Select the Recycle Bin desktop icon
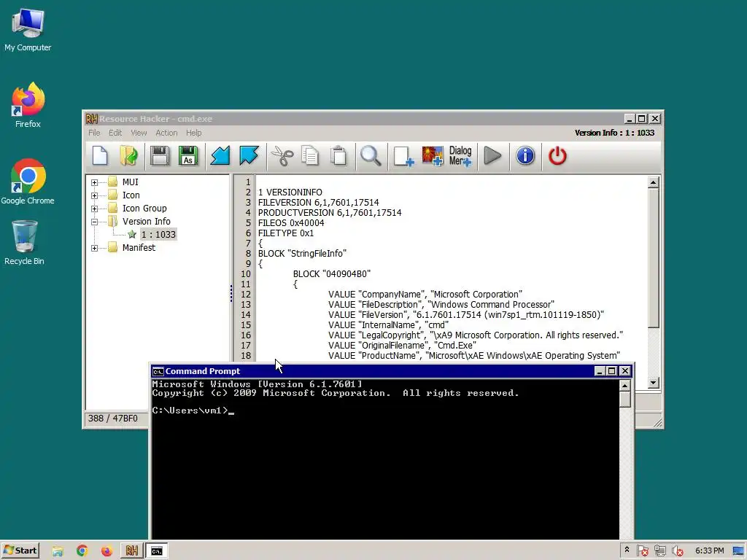747x560 pixels. click(x=24, y=242)
